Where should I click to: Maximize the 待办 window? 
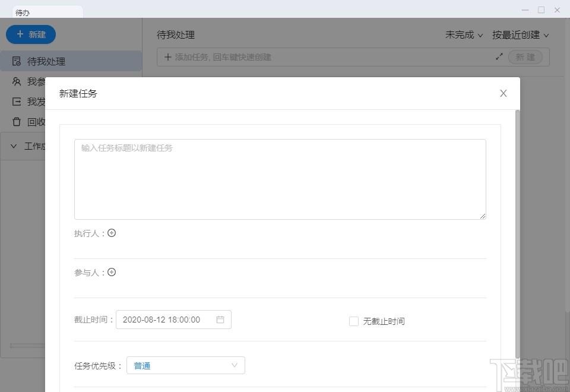click(541, 10)
